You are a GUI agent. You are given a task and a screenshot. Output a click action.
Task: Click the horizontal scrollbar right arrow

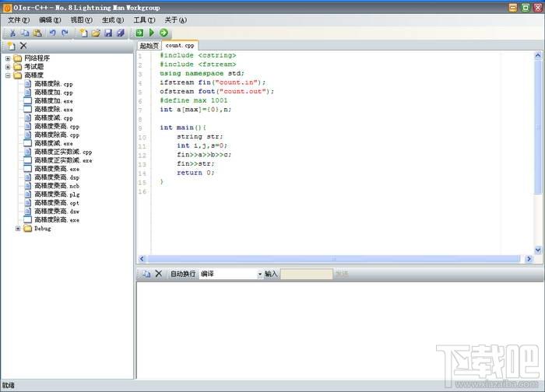(529, 259)
